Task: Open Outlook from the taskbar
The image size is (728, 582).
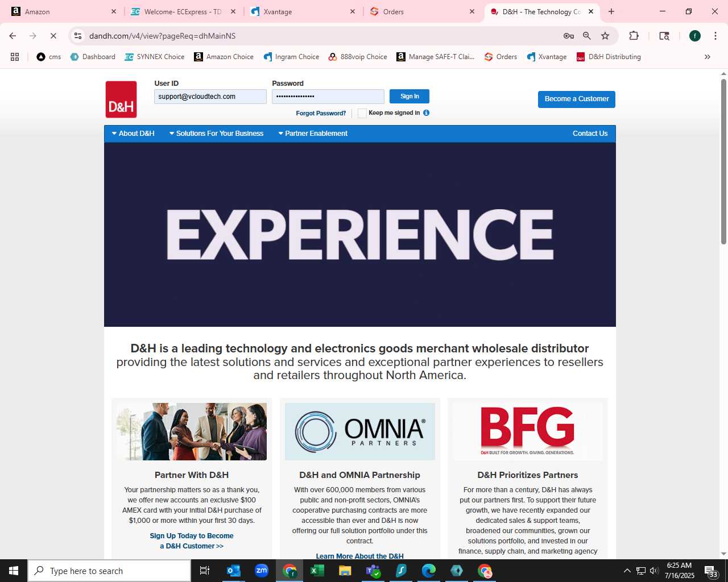Action: 234,571
